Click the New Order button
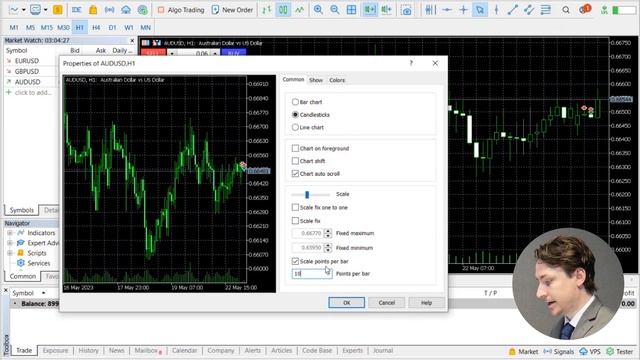Image resolution: width=640 pixels, height=360 pixels. [232, 9]
